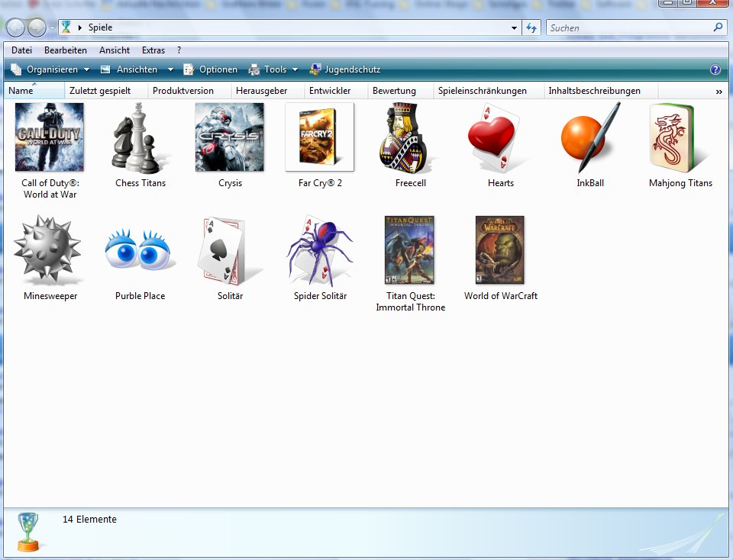Click the 'Chess Titans' label text
Image resolution: width=733 pixels, height=560 pixels.
click(x=140, y=183)
